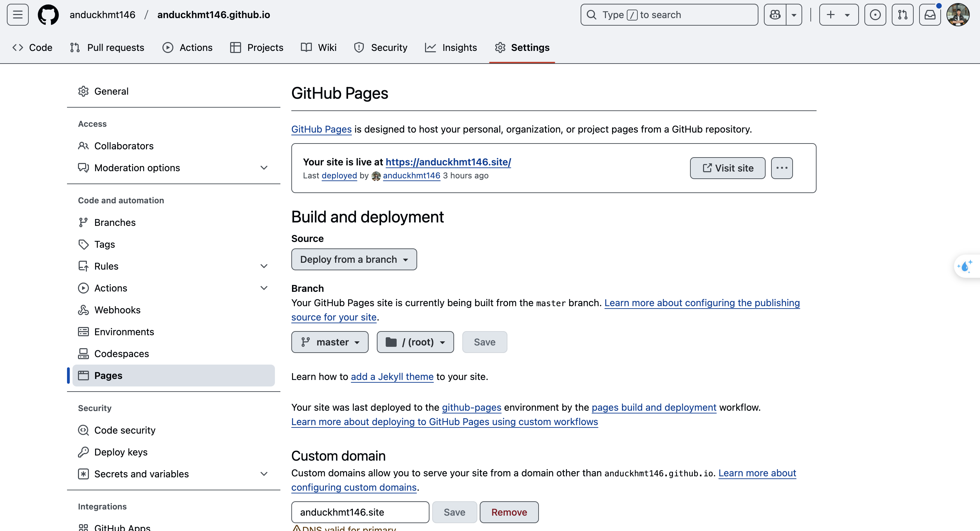Open the hamburger navigation menu
Screen dimensions: 980x531
[17, 15]
